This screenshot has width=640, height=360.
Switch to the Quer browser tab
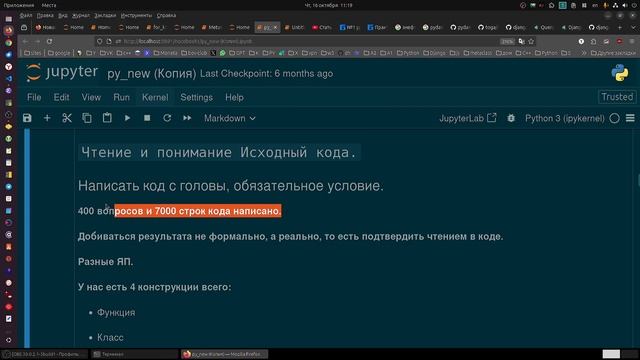coord(543,27)
